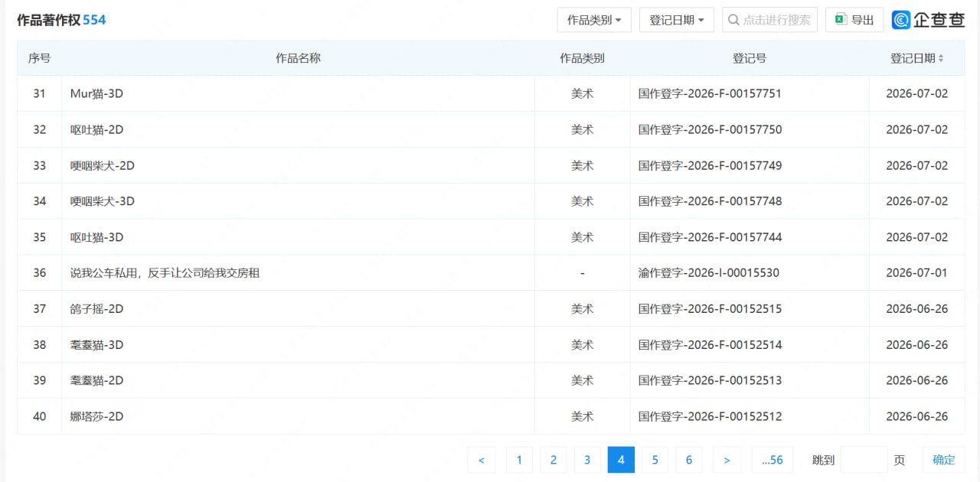Click the dash category in row 36

583,272
